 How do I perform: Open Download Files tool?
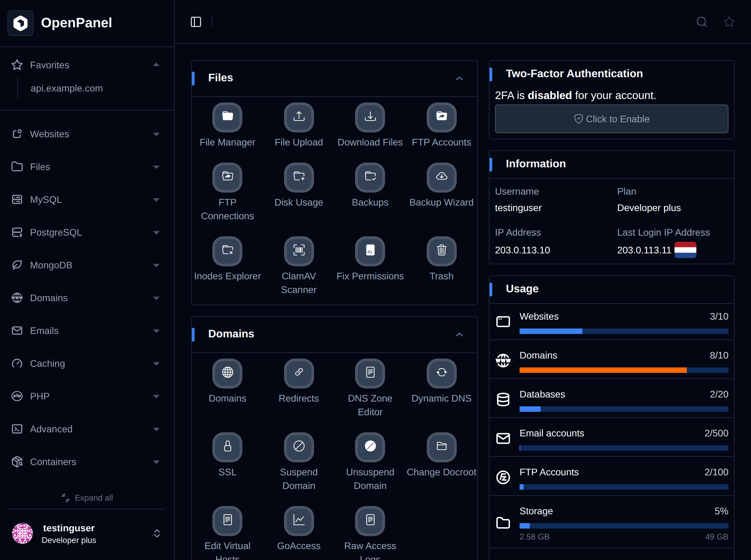(370, 117)
